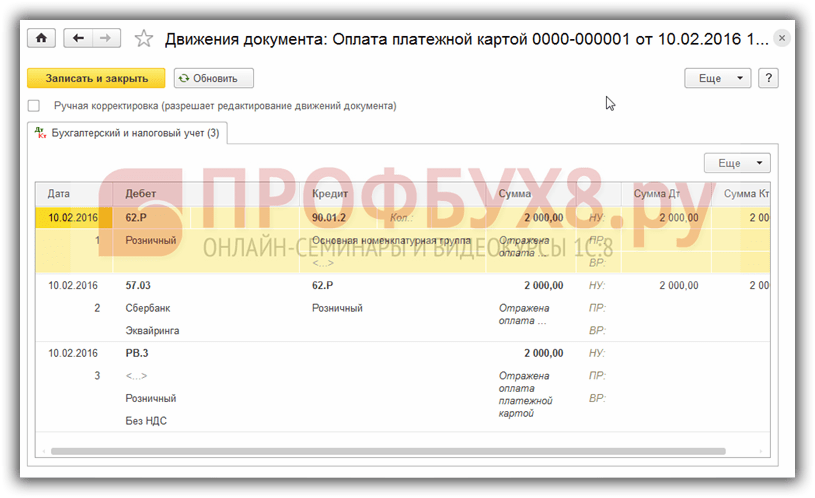This screenshot has width=815, height=498.
Task: Enable the Ручная корректировка checkbox
Action: (34, 106)
